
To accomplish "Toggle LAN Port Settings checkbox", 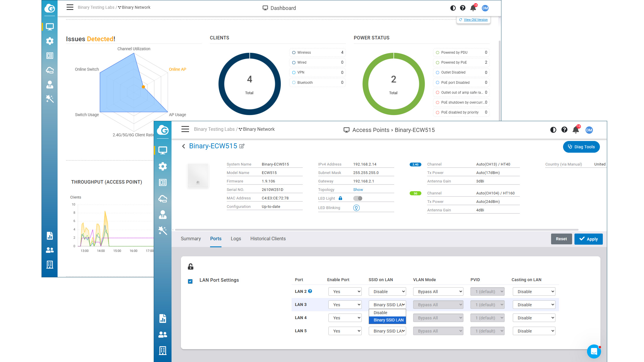I will pos(190,281).
